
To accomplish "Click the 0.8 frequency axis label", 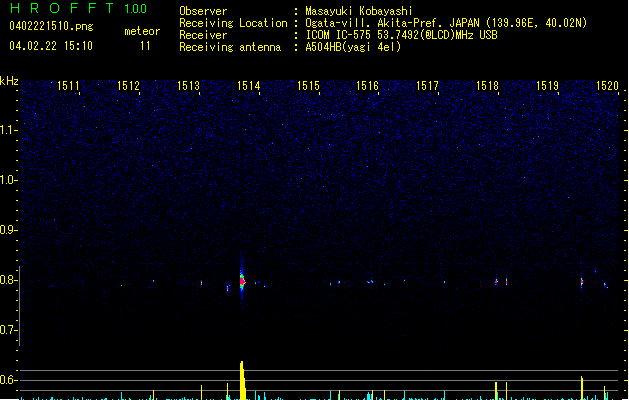I will click(x=8, y=280).
